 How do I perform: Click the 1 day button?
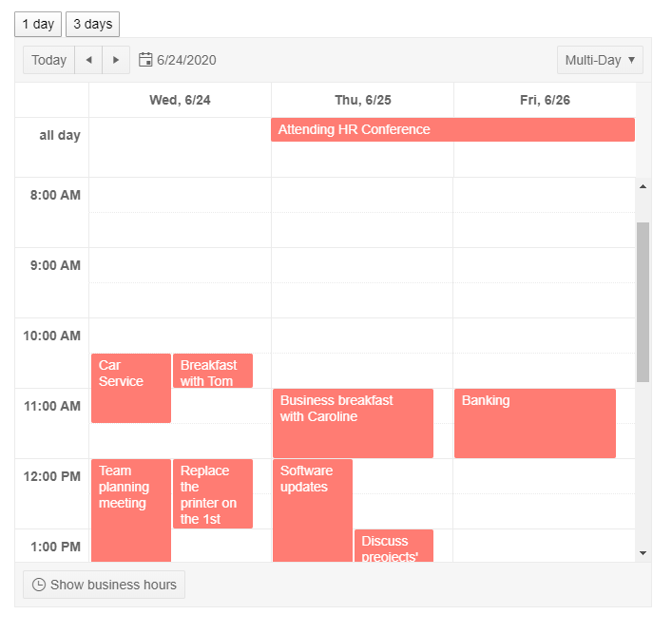coord(38,24)
